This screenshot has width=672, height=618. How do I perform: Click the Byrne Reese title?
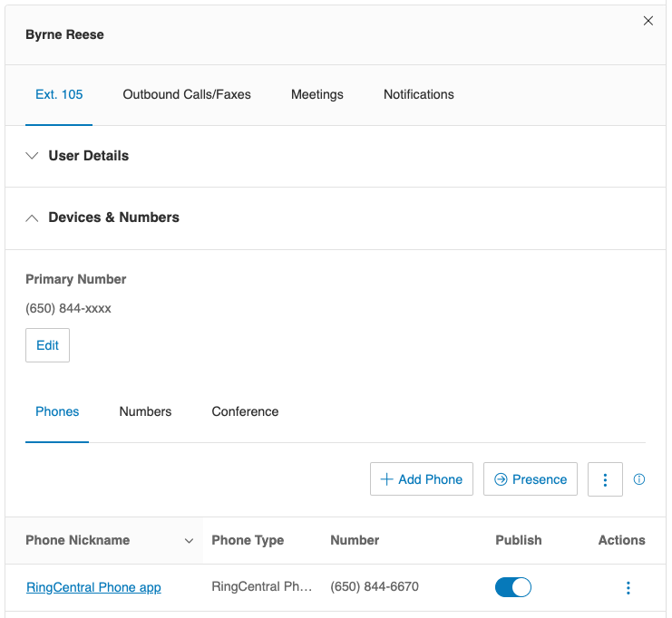(64, 34)
